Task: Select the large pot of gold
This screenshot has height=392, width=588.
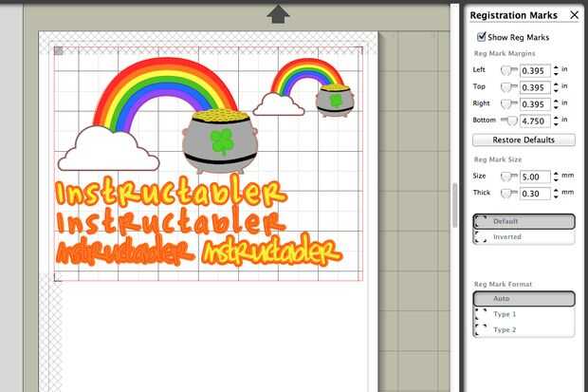Action: click(220, 142)
